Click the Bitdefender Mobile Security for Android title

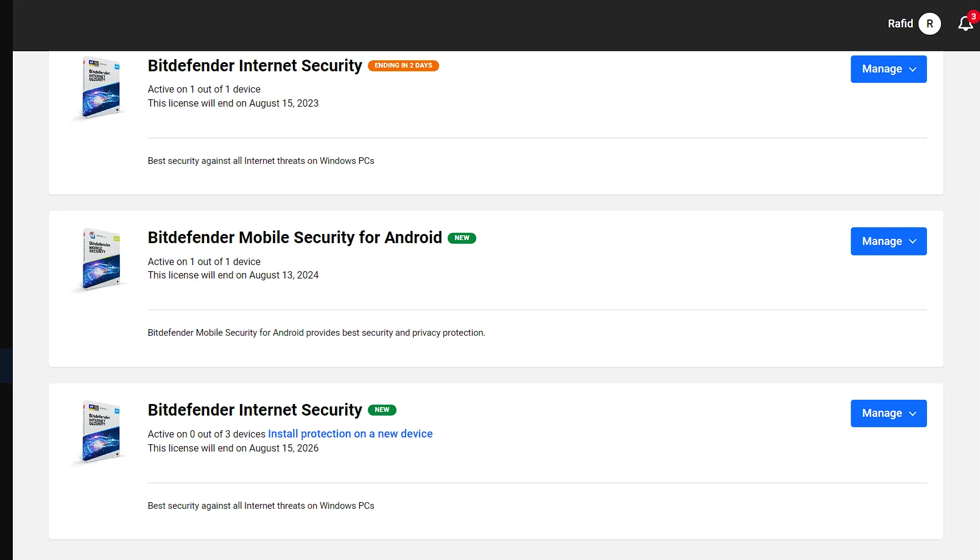[x=294, y=238]
